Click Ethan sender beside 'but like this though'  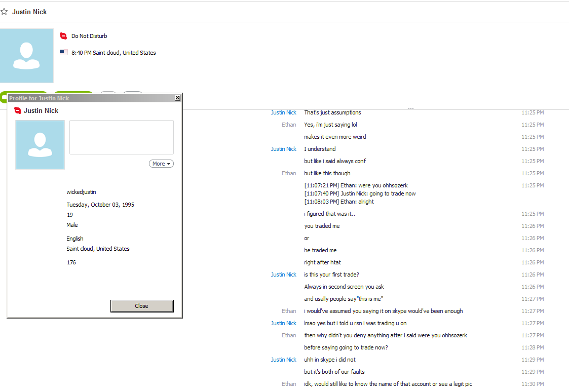[x=289, y=173]
